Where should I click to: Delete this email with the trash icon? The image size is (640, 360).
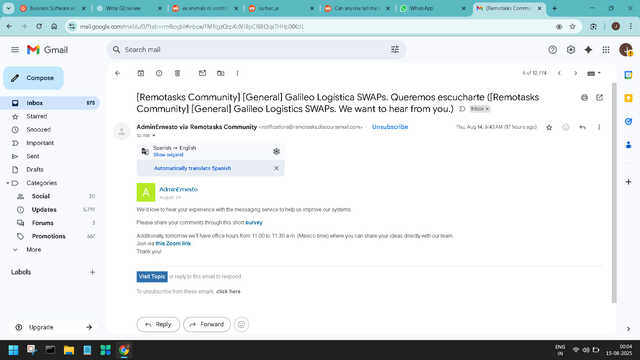(x=178, y=73)
